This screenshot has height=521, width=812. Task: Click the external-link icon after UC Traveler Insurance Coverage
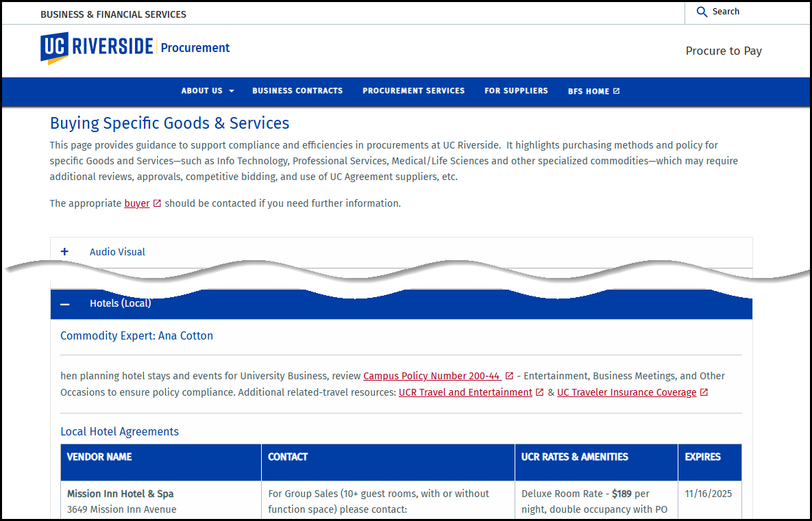pyautogui.click(x=704, y=392)
